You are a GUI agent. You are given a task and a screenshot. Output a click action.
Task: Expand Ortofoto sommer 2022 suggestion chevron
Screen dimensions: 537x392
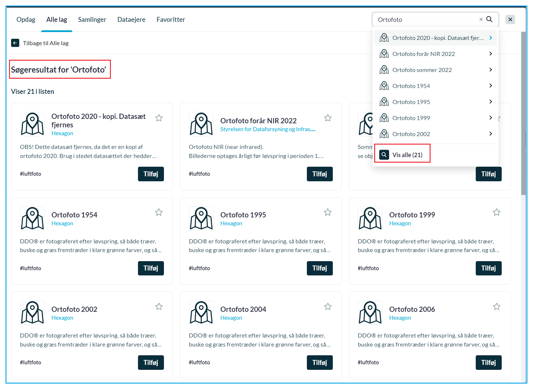[491, 70]
